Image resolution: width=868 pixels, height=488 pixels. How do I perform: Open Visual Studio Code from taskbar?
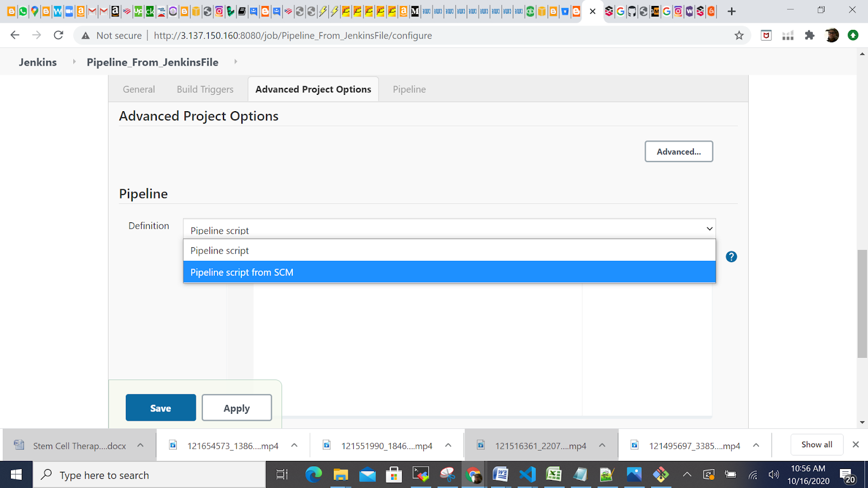[527, 475]
